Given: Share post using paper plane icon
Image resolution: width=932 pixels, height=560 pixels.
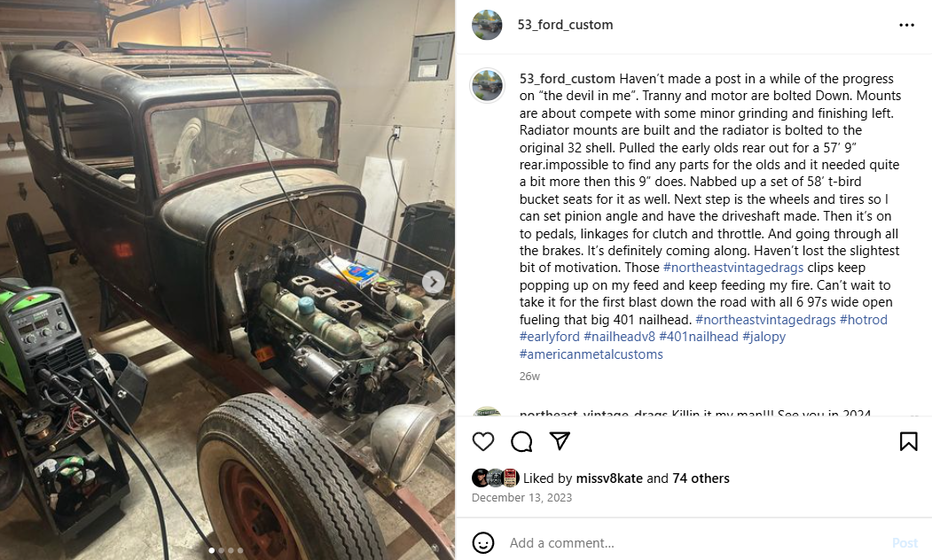Looking at the screenshot, I should click(560, 440).
